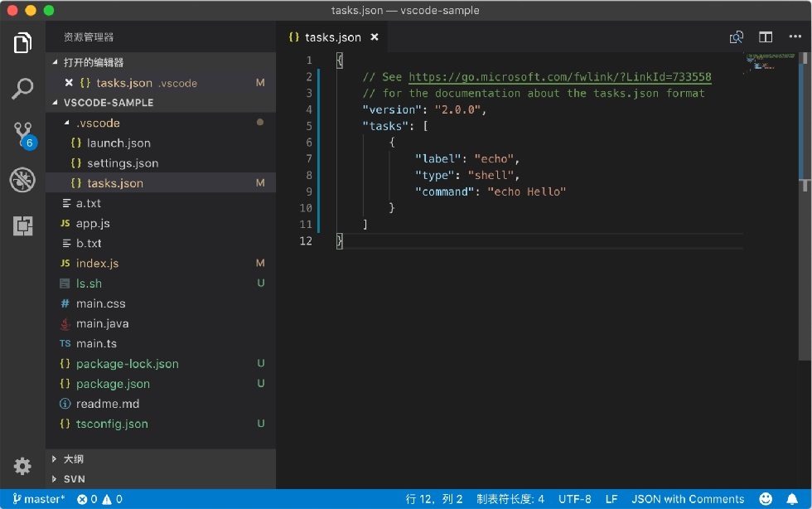Open the Manage gear icon
This screenshot has height=509, width=812.
(22, 466)
